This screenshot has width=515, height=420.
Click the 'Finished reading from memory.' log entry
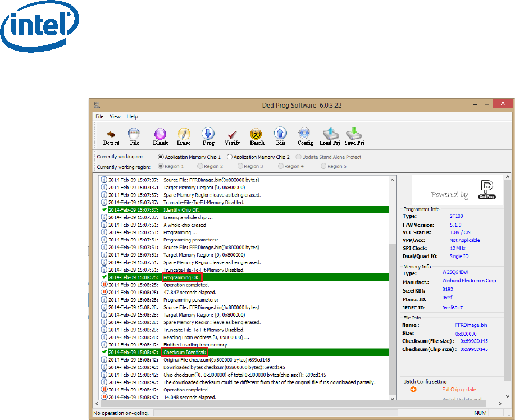point(196,344)
